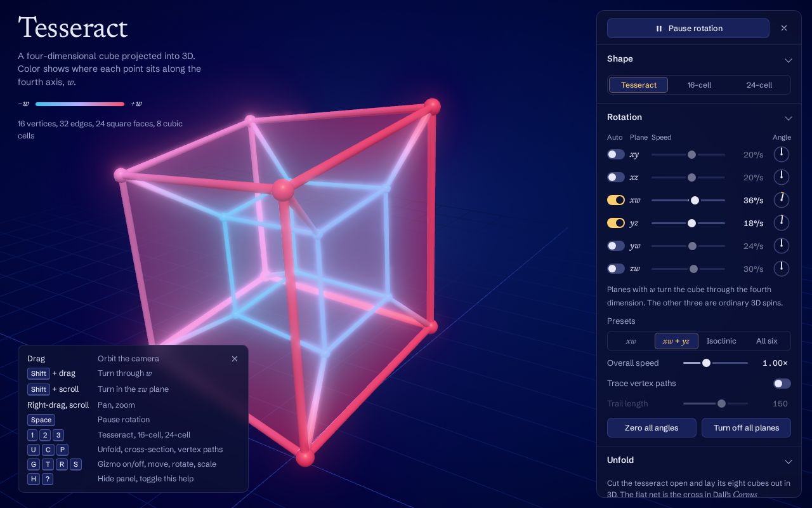812x508 pixels.
Task: Click the Space key badge in help
Action: click(41, 420)
